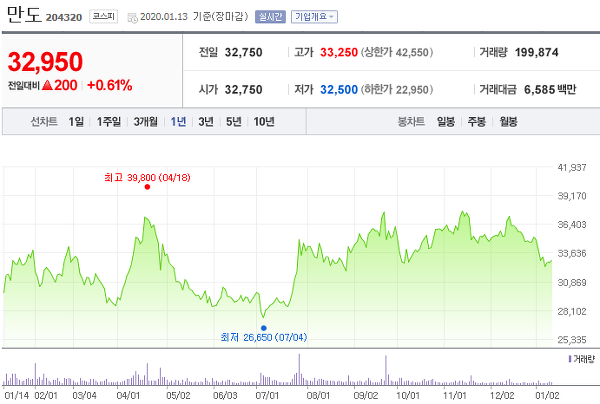The width and height of the screenshot is (600, 404).
Task: Click the 41,937 price axis label
Action: pyautogui.click(x=572, y=168)
